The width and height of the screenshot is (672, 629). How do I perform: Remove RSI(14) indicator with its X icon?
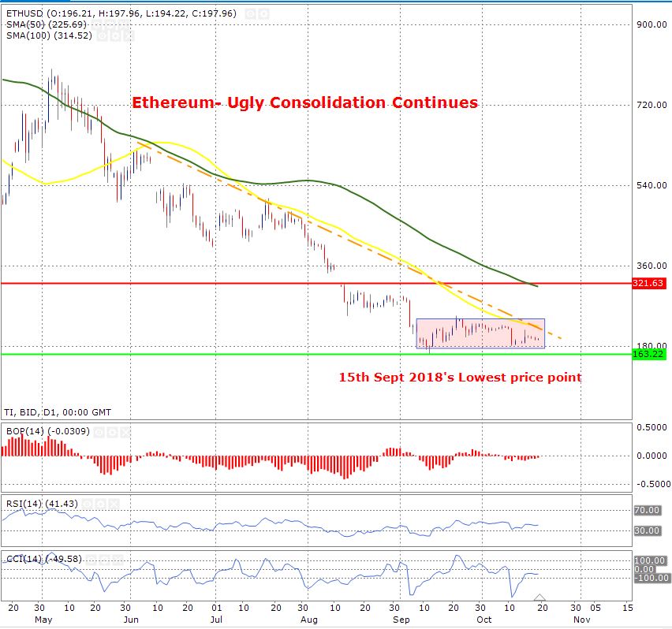pos(114,504)
